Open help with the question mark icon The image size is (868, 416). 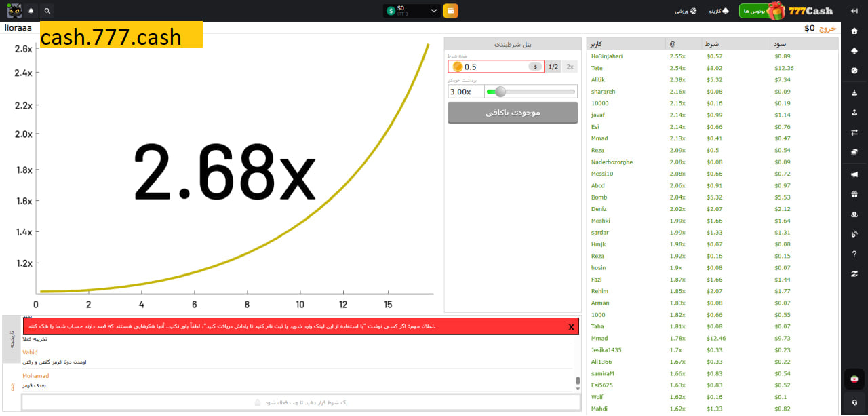[854, 254]
